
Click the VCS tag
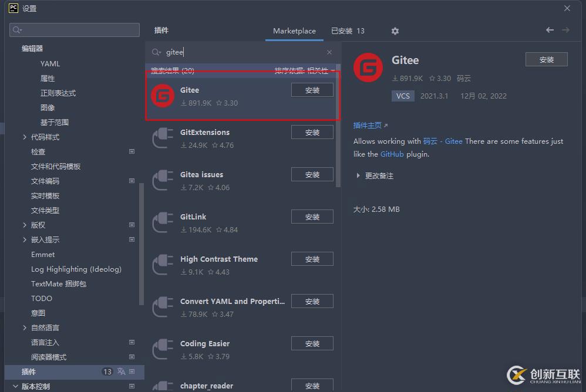point(403,96)
